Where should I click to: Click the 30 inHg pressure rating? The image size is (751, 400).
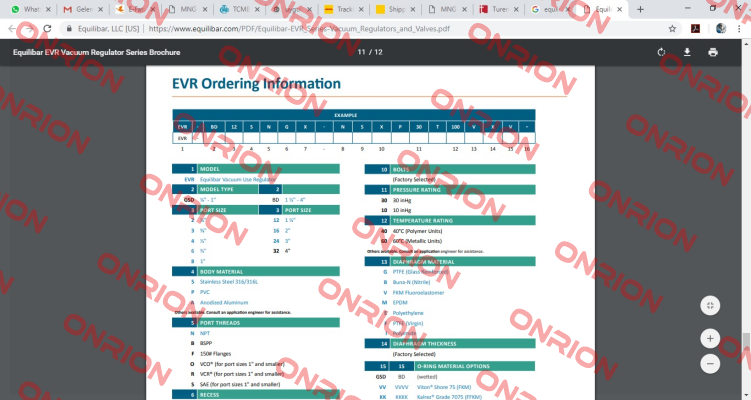pyautogui.click(x=402, y=200)
